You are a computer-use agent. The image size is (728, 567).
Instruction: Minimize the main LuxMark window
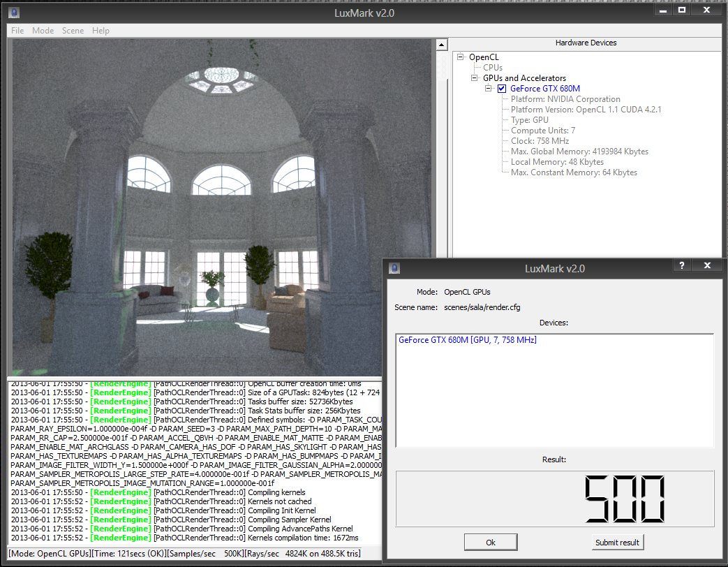coord(664,10)
